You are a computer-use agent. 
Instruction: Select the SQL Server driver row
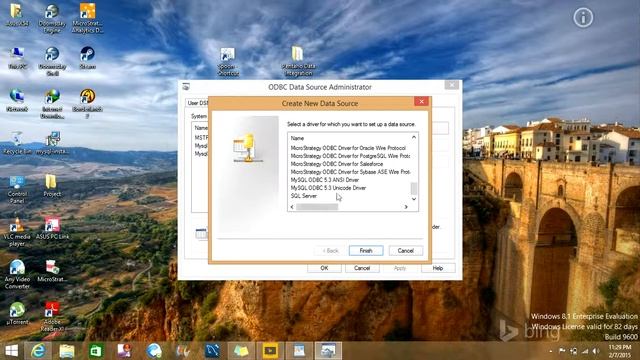click(x=304, y=196)
